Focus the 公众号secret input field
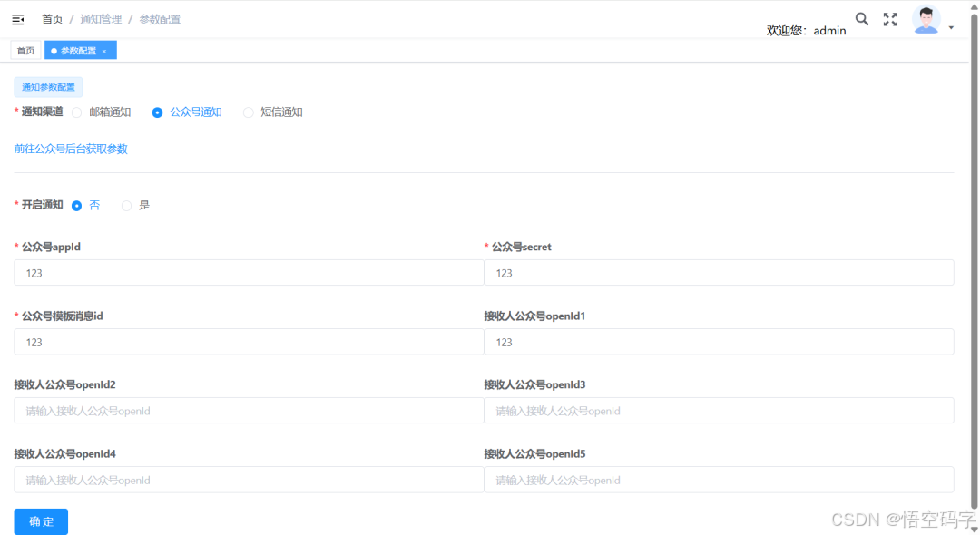980x535 pixels. (719, 273)
